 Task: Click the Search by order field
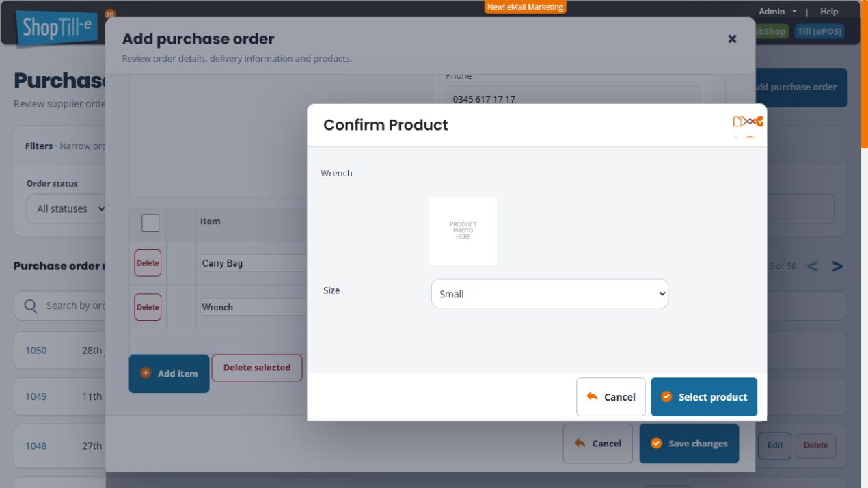click(60, 306)
